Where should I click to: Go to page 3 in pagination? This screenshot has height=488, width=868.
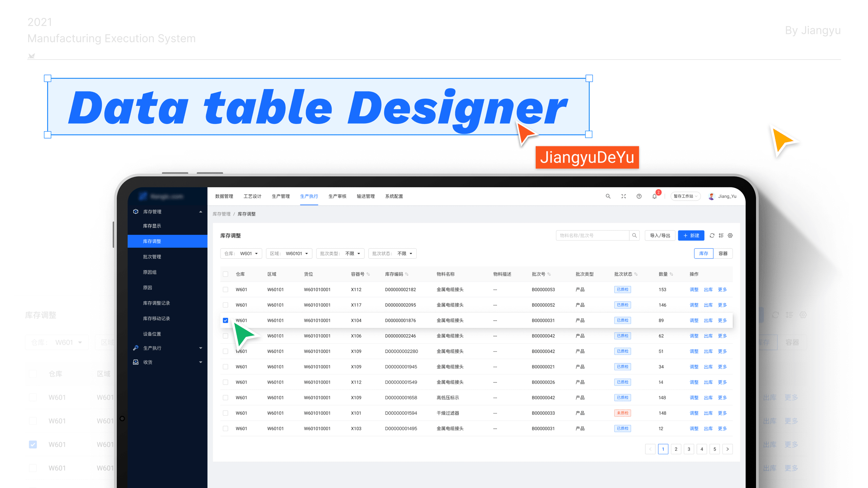coord(689,449)
